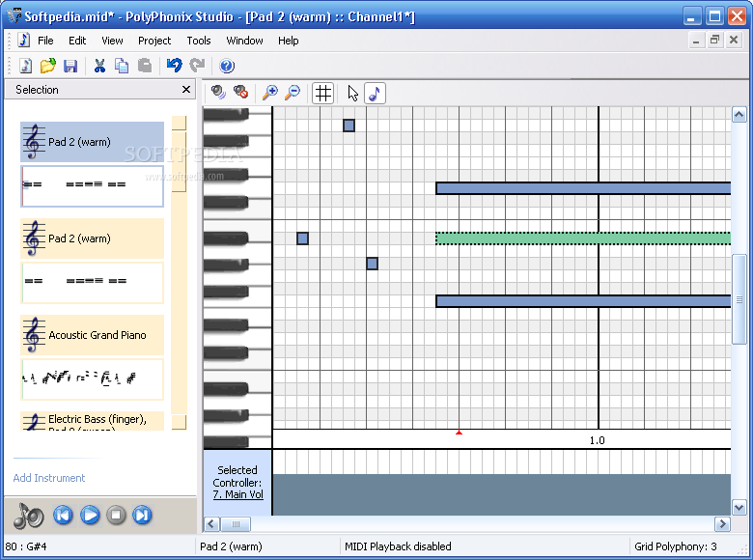Open the File menu

[x=45, y=41]
